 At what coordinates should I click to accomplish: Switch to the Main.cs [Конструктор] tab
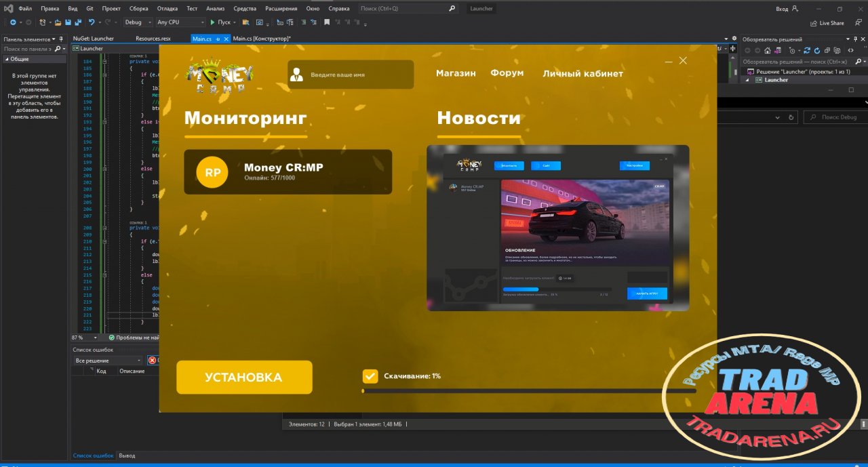[x=262, y=39]
